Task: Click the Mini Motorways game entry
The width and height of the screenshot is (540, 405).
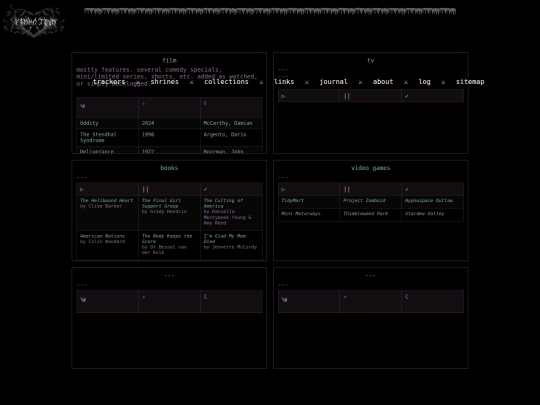Action: pyautogui.click(x=301, y=214)
